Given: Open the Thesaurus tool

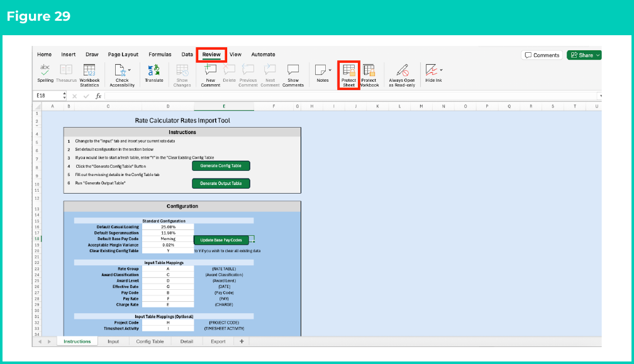Looking at the screenshot, I should click(x=66, y=73).
